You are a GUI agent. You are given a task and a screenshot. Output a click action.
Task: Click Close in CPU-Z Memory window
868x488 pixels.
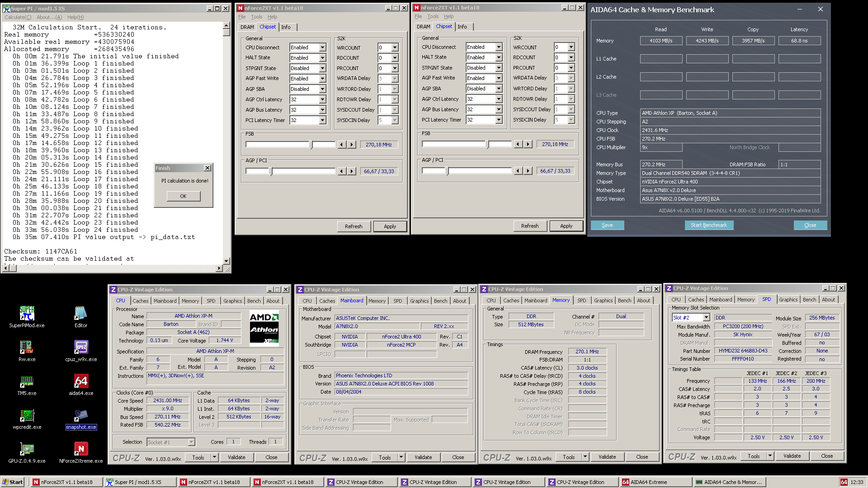(x=642, y=457)
